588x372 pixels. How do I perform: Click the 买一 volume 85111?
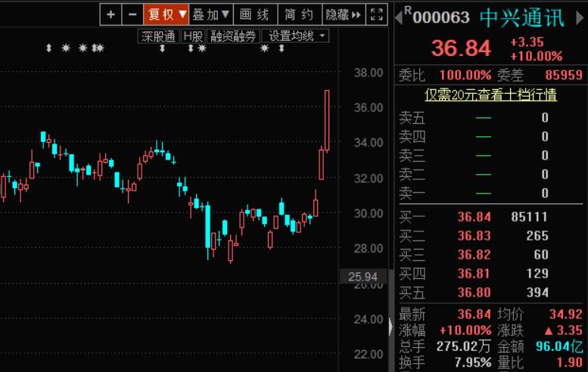[x=529, y=217]
